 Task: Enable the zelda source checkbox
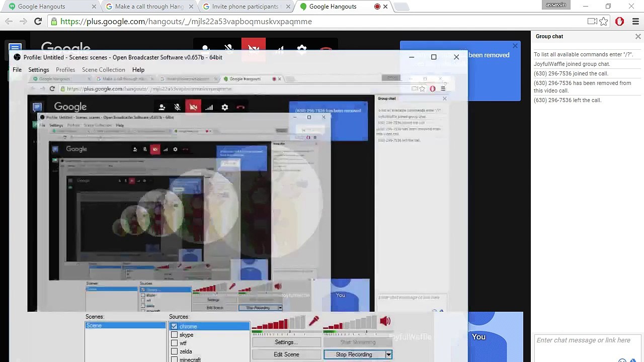[x=174, y=351]
